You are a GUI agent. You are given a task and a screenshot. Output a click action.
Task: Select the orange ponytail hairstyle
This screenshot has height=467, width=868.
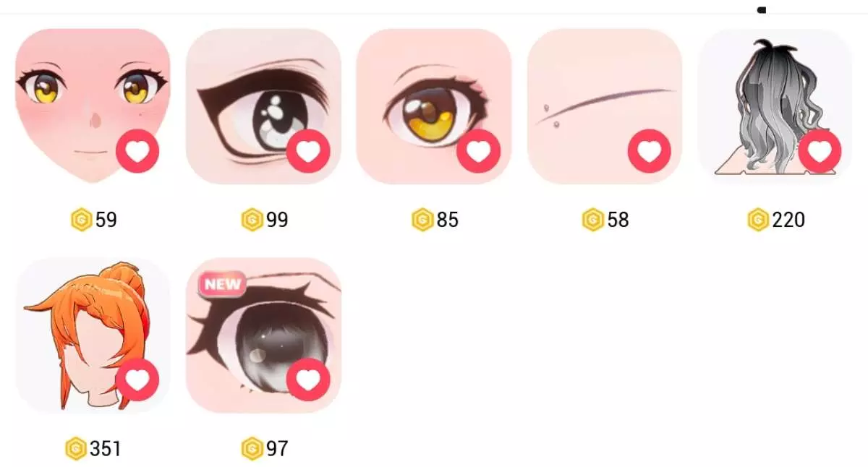point(93,335)
